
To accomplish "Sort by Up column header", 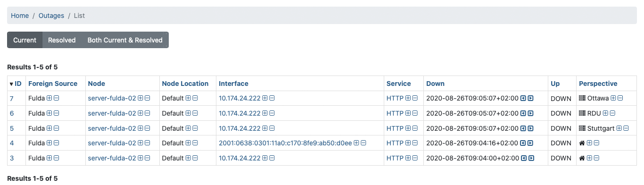I will click(555, 84).
